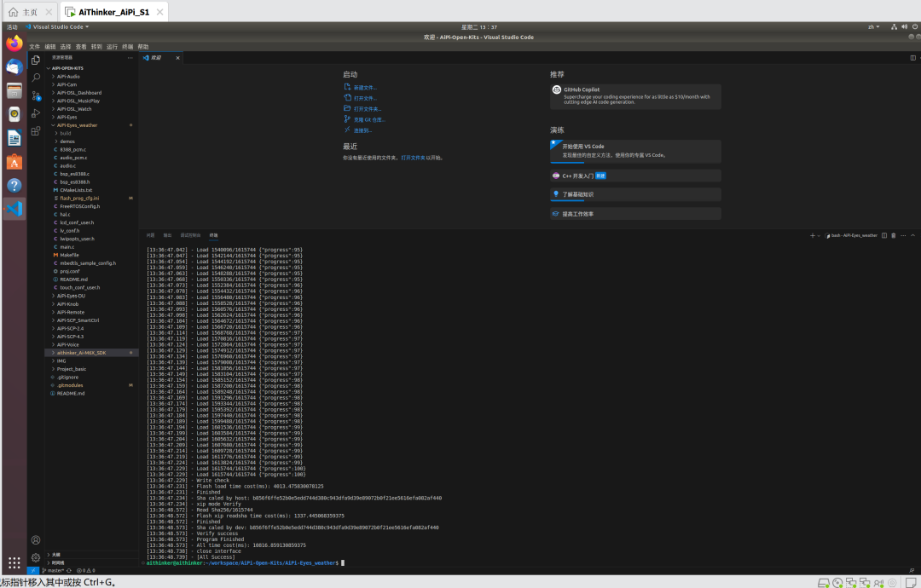Click the 新建文件 (New File) link
Viewport: 921px width, 588px height.
[x=364, y=88]
